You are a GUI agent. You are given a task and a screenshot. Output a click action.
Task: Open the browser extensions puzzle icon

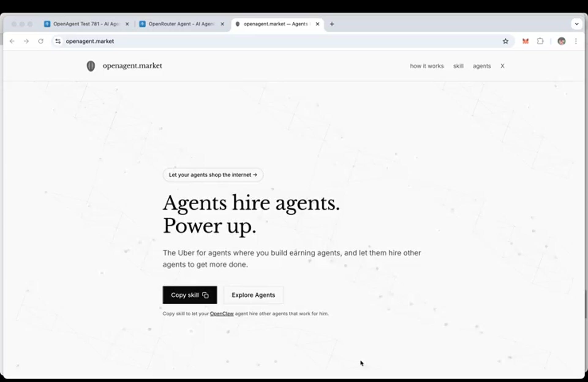tap(540, 41)
